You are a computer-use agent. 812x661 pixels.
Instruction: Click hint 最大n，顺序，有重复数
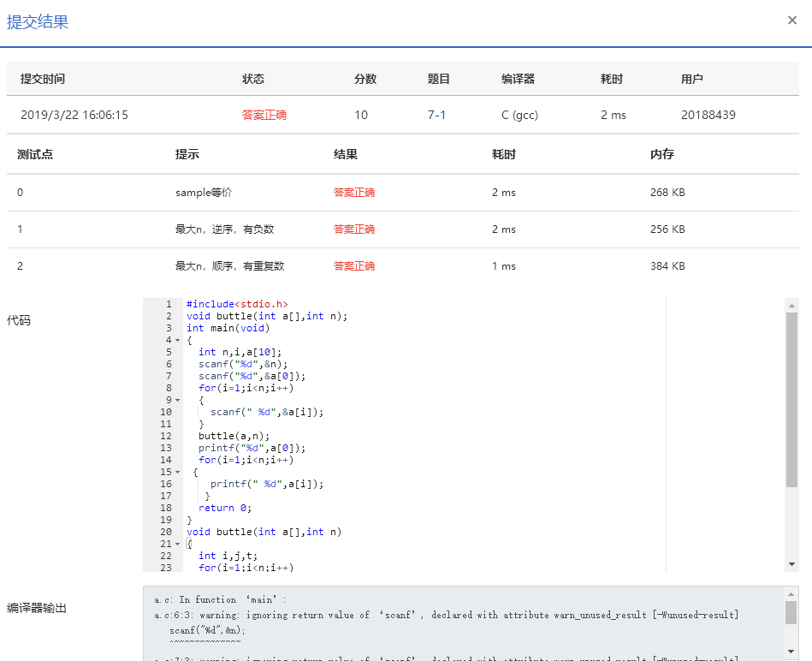coord(230,265)
